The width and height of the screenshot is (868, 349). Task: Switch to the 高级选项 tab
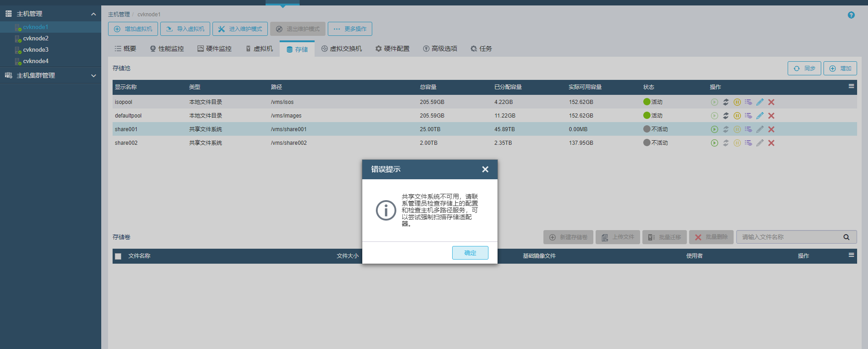(x=440, y=49)
